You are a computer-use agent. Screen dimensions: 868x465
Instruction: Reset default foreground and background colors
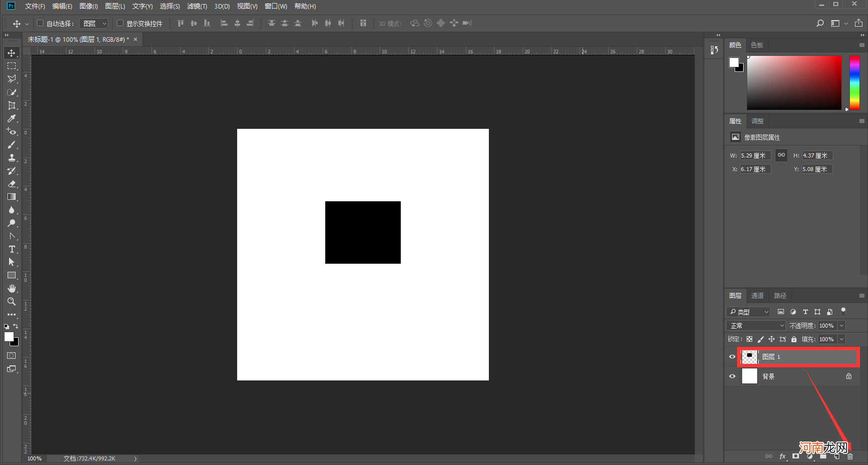tap(7, 327)
